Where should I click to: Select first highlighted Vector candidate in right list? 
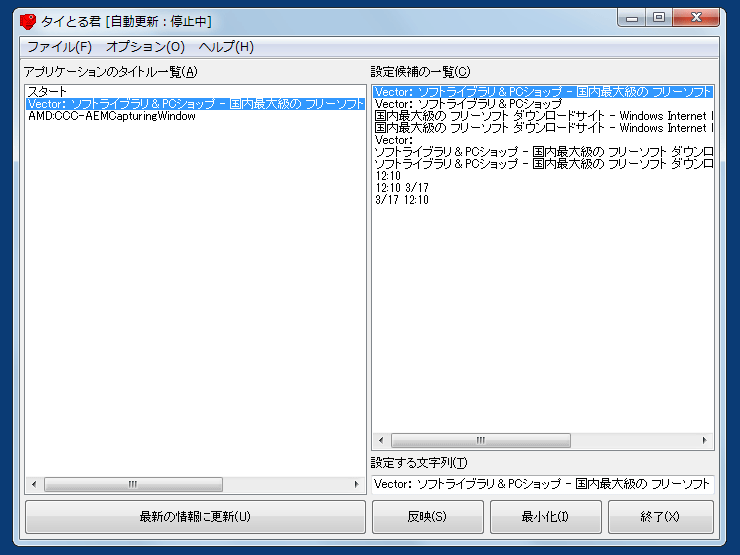(543, 92)
